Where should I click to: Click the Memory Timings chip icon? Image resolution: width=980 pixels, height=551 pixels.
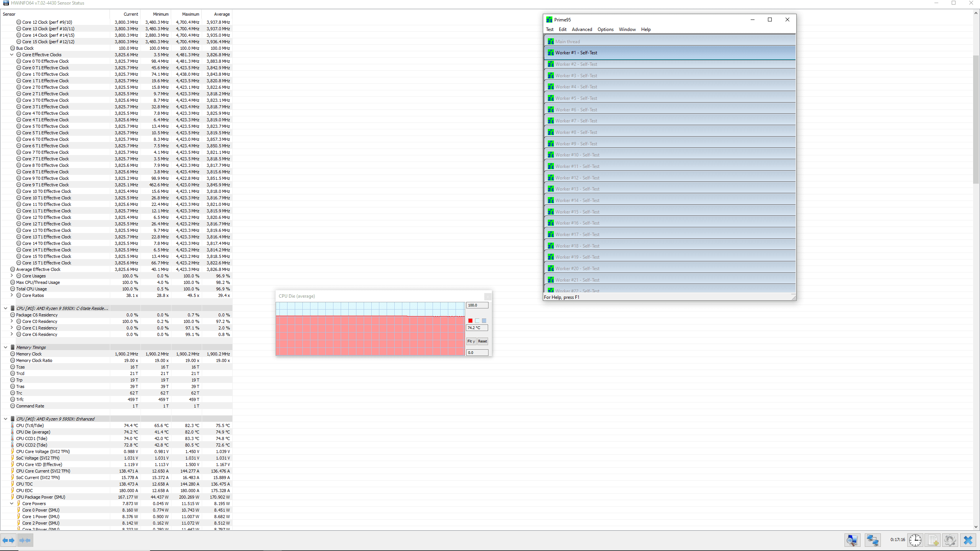click(13, 347)
